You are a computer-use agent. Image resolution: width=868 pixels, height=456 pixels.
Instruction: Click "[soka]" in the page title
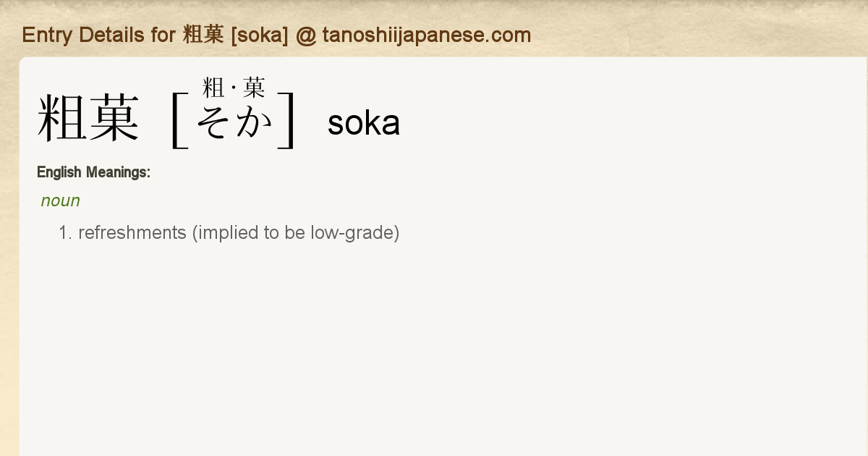(x=260, y=35)
